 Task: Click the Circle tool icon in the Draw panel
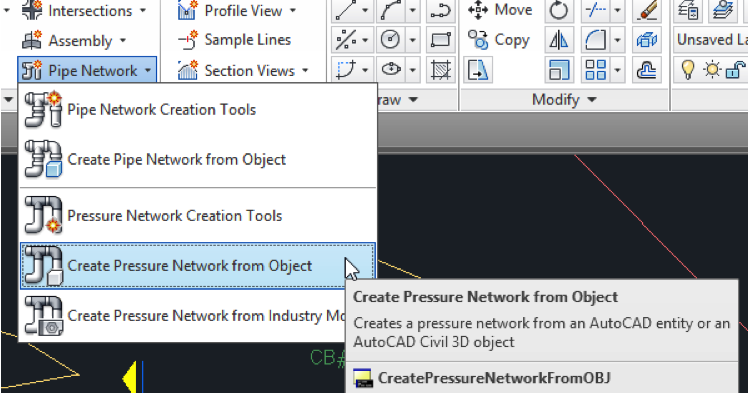tap(390, 40)
